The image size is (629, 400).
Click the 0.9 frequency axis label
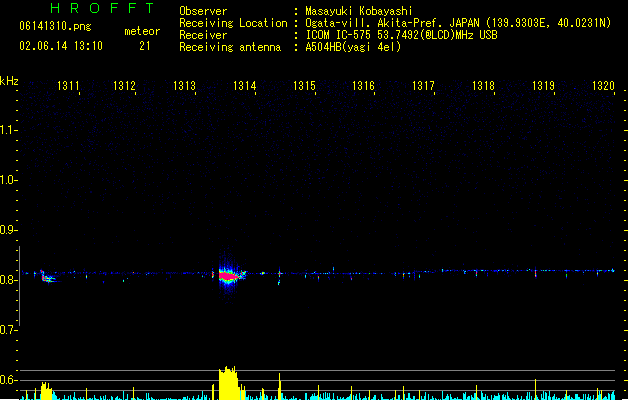pos(8,230)
